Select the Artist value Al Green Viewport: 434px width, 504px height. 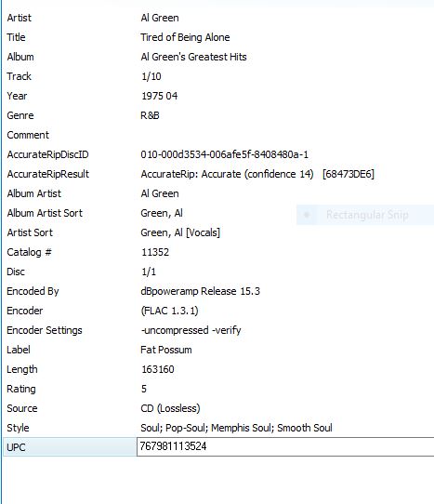[160, 18]
